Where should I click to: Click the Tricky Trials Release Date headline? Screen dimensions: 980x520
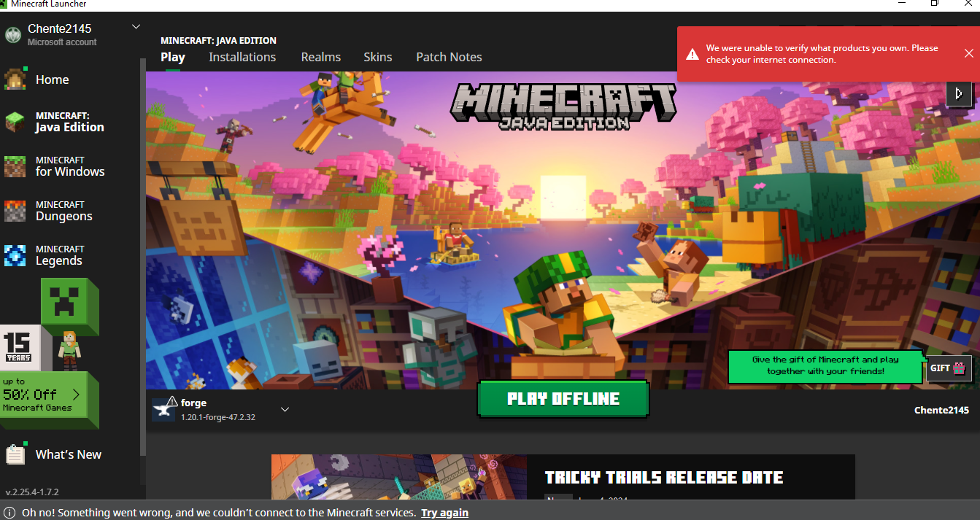click(664, 478)
